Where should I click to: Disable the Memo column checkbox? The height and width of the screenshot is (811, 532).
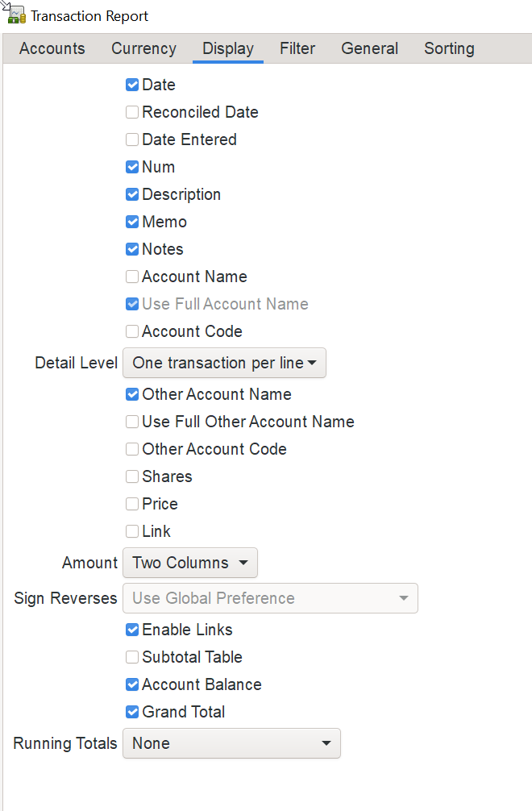[132, 222]
